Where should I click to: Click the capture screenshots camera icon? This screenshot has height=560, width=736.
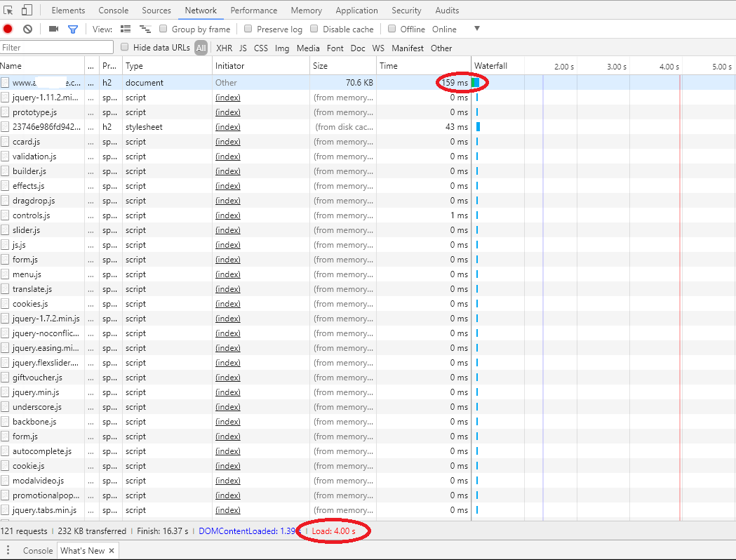pyautogui.click(x=53, y=29)
